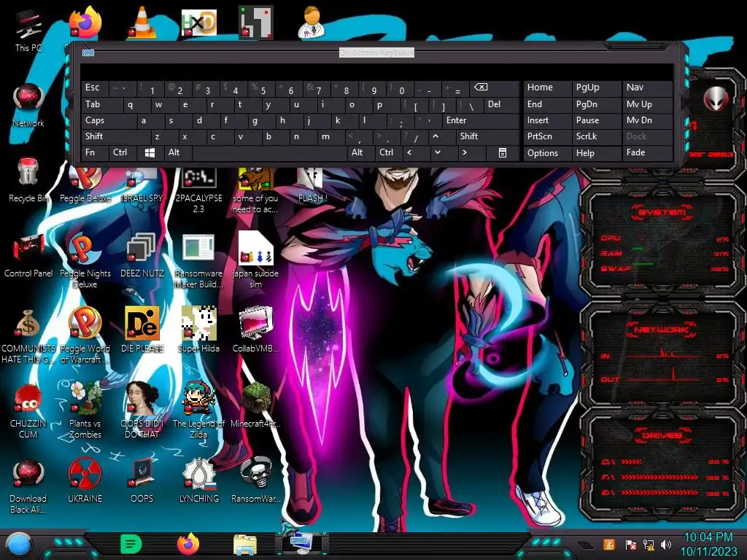Launch Plants vs Zombies shortcut
747x560 pixels.
(x=85, y=410)
